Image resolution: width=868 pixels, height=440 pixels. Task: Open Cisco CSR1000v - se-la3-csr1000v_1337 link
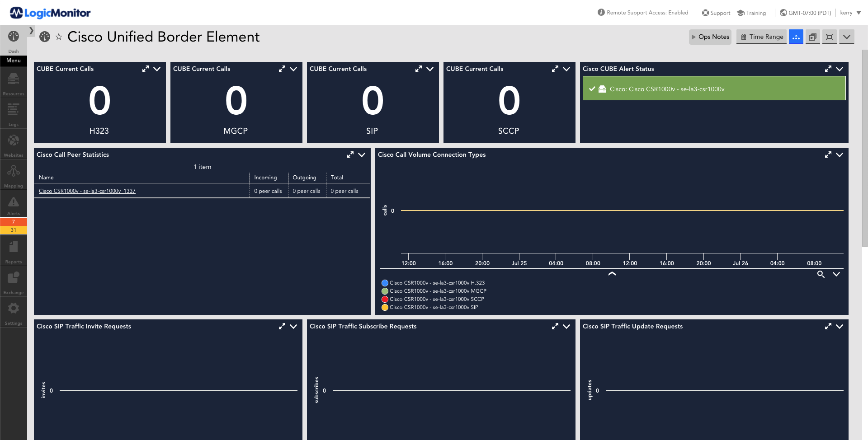tap(87, 191)
